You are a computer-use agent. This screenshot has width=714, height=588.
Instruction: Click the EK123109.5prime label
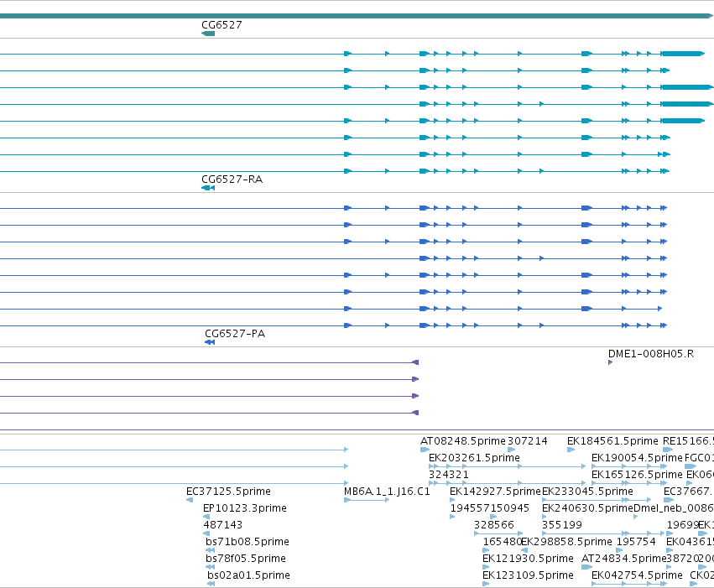pyautogui.click(x=528, y=575)
